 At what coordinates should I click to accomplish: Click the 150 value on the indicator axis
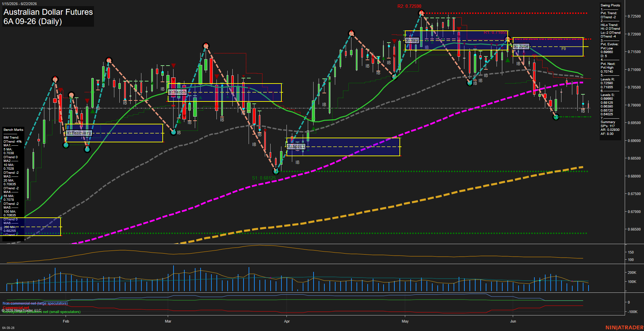(631, 252)
